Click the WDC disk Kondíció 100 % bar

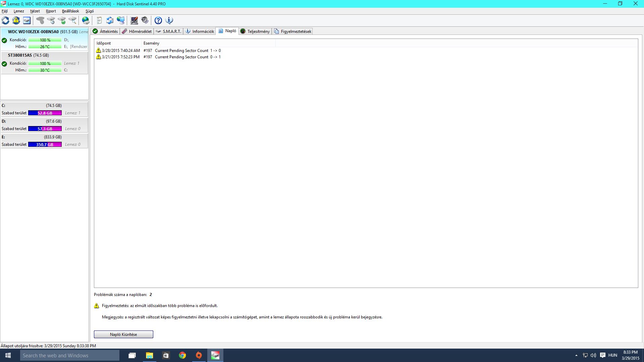[x=45, y=40]
